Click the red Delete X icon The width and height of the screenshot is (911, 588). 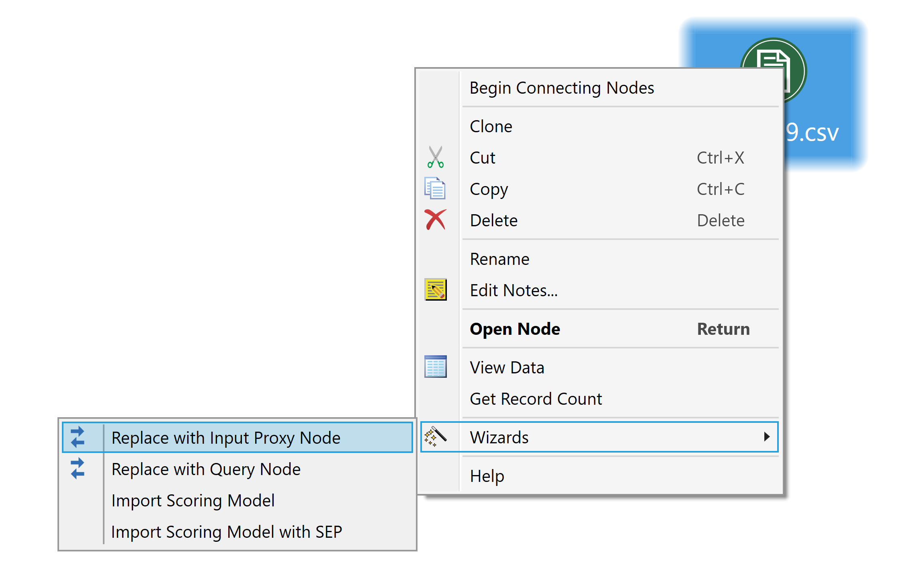click(436, 220)
